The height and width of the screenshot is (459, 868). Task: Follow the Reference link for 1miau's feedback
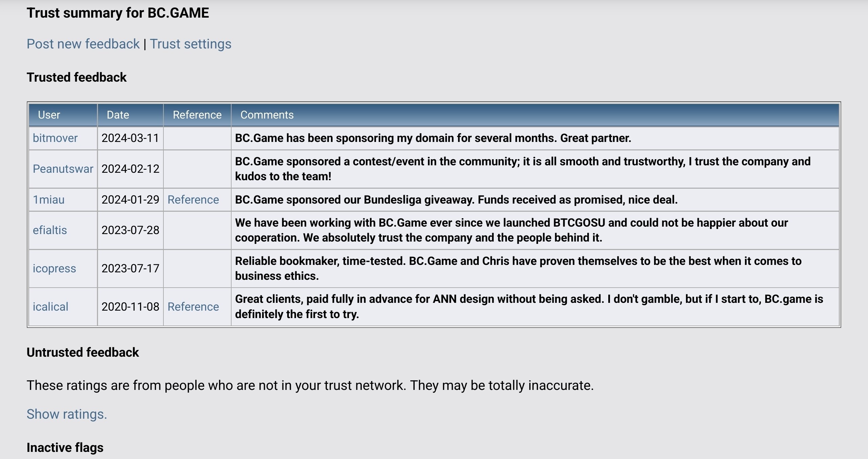(x=193, y=200)
